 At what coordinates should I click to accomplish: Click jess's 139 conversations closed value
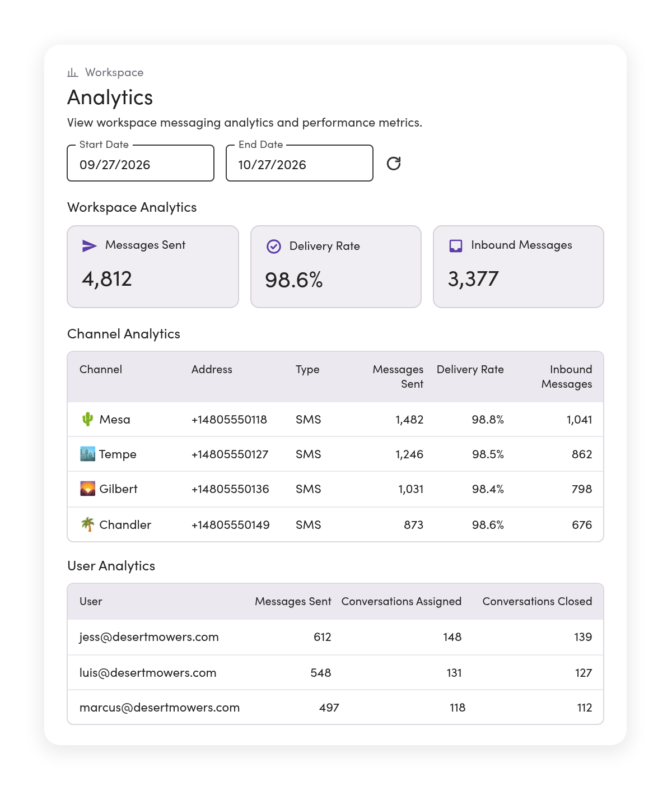coord(583,636)
